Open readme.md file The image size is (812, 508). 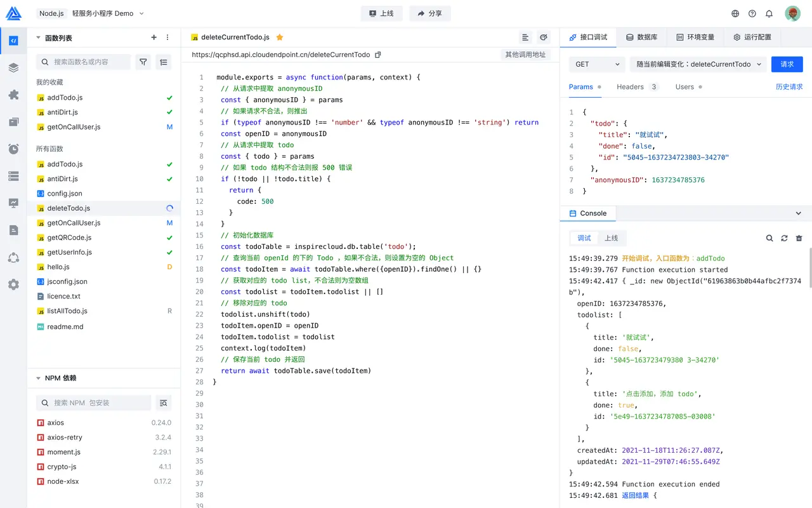click(104, 326)
